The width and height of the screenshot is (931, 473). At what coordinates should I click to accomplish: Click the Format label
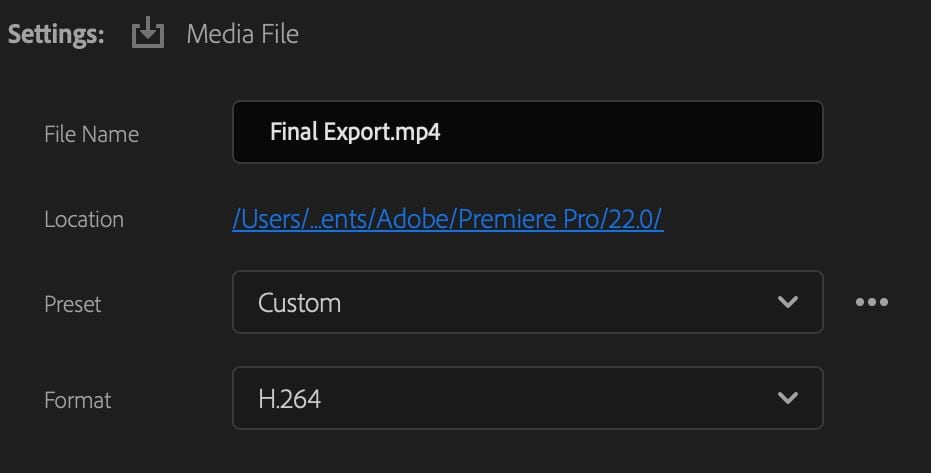point(78,400)
